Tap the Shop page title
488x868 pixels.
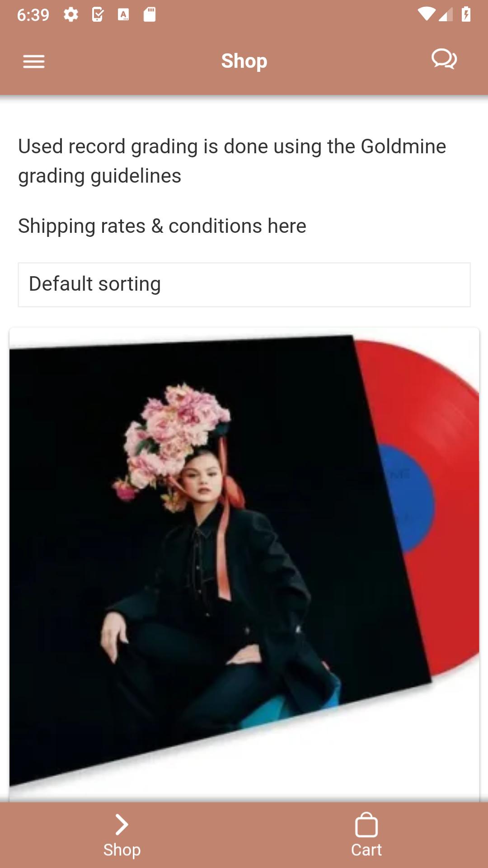click(x=244, y=61)
